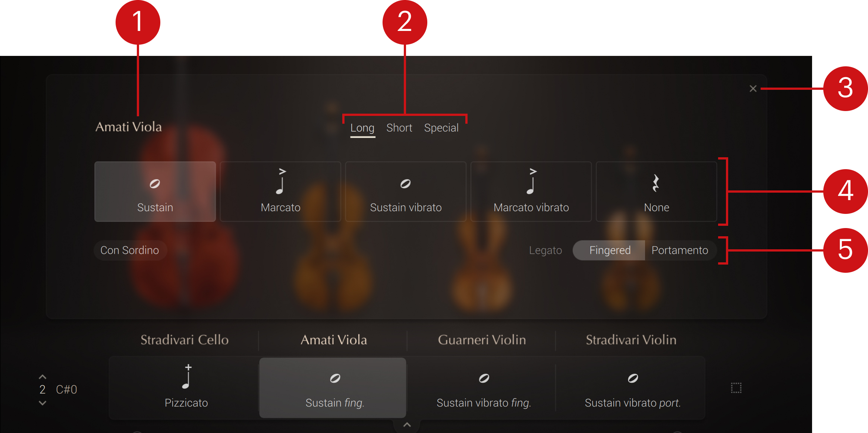The height and width of the screenshot is (433, 868).
Task: Close the articulation browser with the X
Action: [753, 89]
